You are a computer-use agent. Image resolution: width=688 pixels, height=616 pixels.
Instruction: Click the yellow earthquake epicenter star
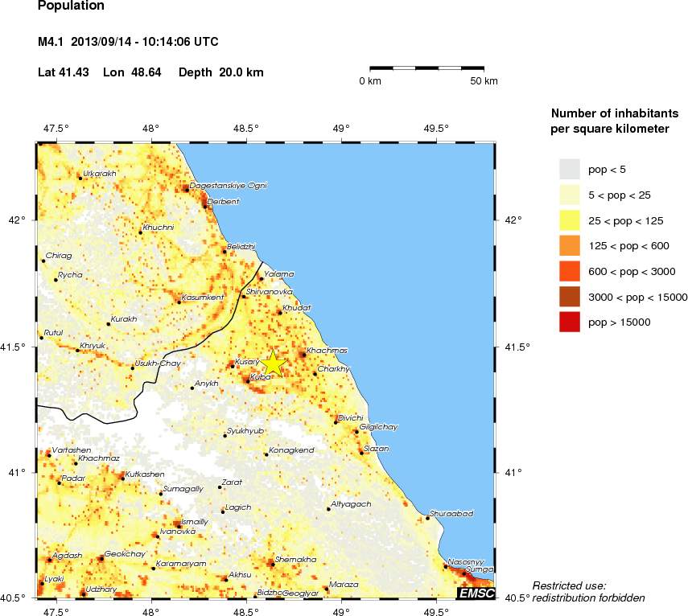[x=274, y=363]
